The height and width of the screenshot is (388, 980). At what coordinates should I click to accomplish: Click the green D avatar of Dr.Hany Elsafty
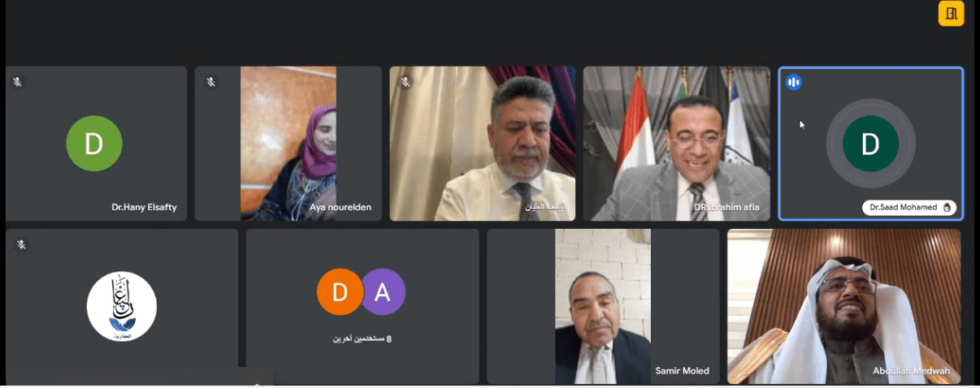coord(94,144)
